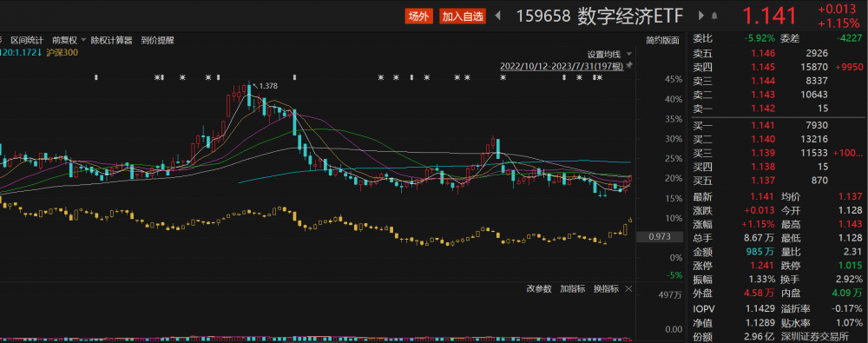Click the 今开 value 1.128
Image resolution: width=868 pixels, height=343 pixels.
tap(851, 210)
